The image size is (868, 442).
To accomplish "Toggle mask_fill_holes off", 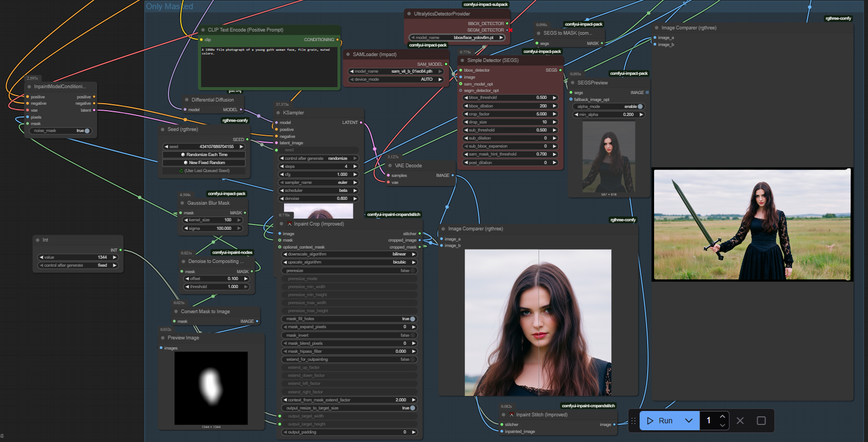I will (x=349, y=319).
